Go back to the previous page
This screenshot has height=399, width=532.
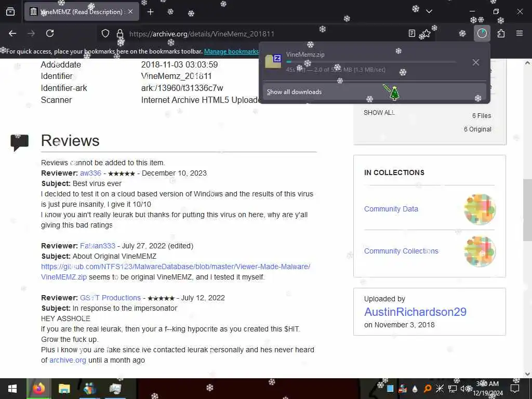pyautogui.click(x=12, y=33)
